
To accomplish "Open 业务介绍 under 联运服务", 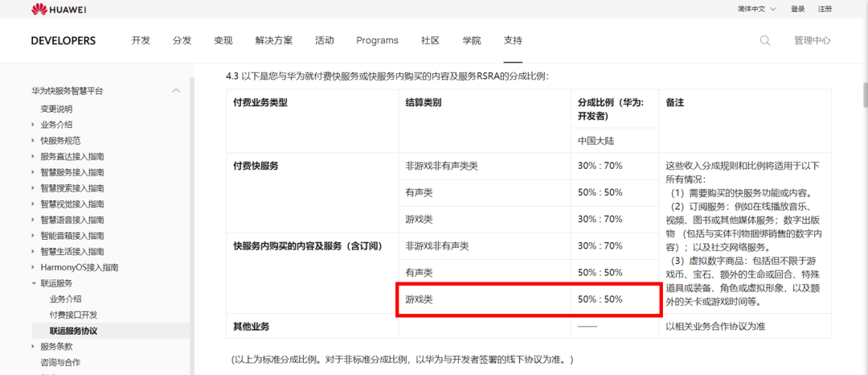I will 65,299.
